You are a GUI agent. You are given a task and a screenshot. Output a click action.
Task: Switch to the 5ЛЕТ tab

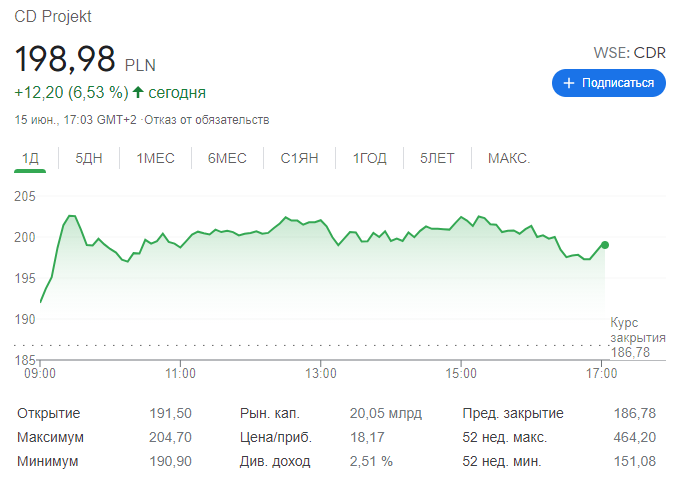coord(437,158)
